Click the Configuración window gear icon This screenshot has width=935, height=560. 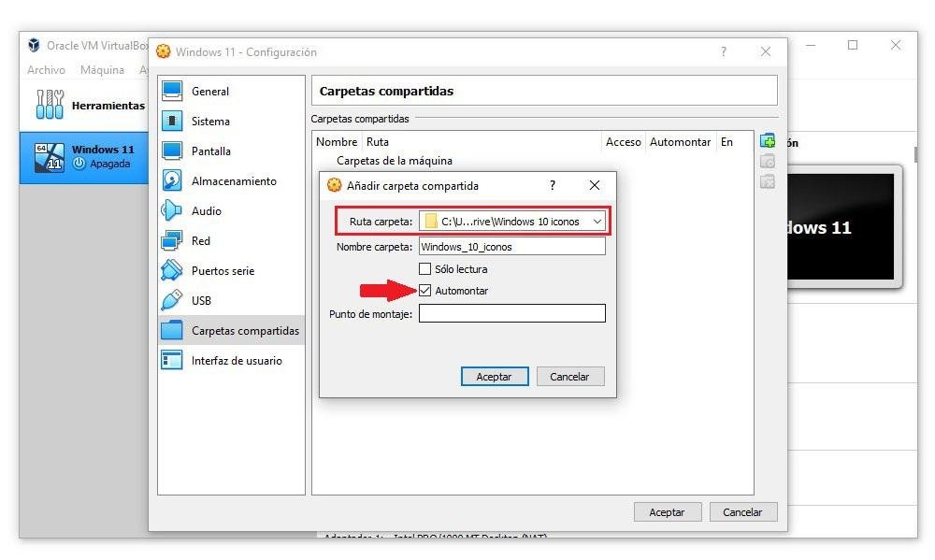point(164,51)
